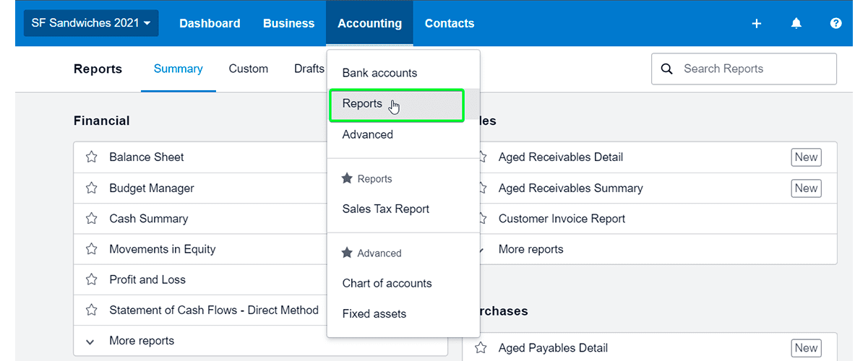The image size is (868, 361).
Task: Open Movements in Equity report
Action: (x=163, y=249)
